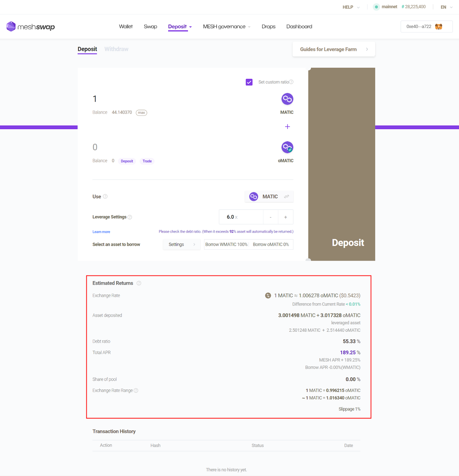Click the Borrow oMATIC 0% option
The width and height of the screenshot is (459, 476).
pyautogui.click(x=271, y=245)
